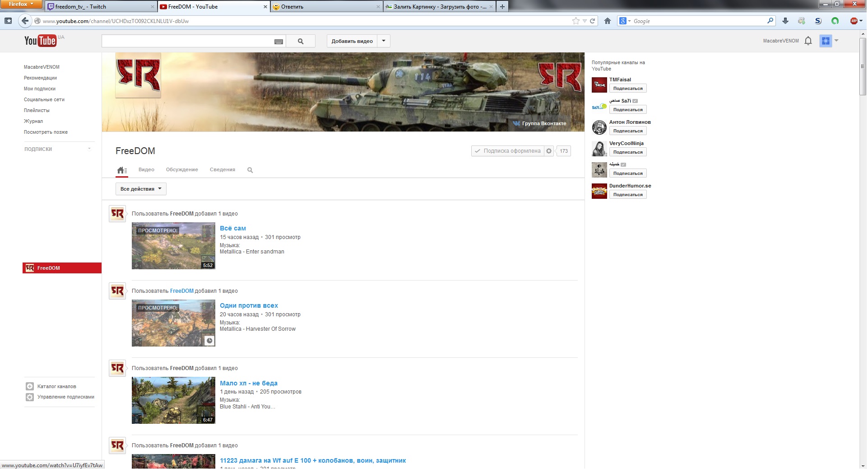Open Мои подписки in sidebar
This screenshot has width=868, height=469.
(x=40, y=89)
